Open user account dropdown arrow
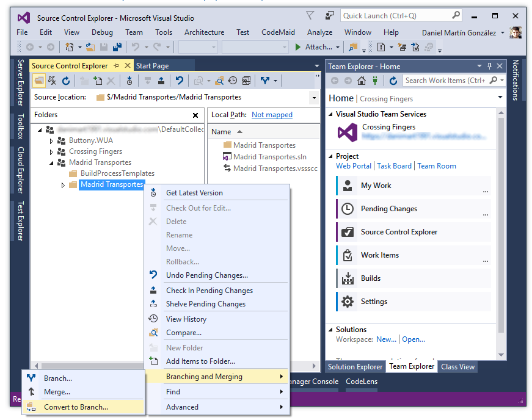Screen dimensions: 532x420 503,33
